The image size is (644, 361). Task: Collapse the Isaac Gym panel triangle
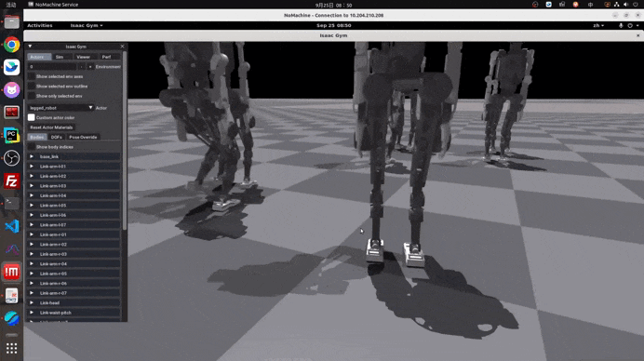point(30,47)
